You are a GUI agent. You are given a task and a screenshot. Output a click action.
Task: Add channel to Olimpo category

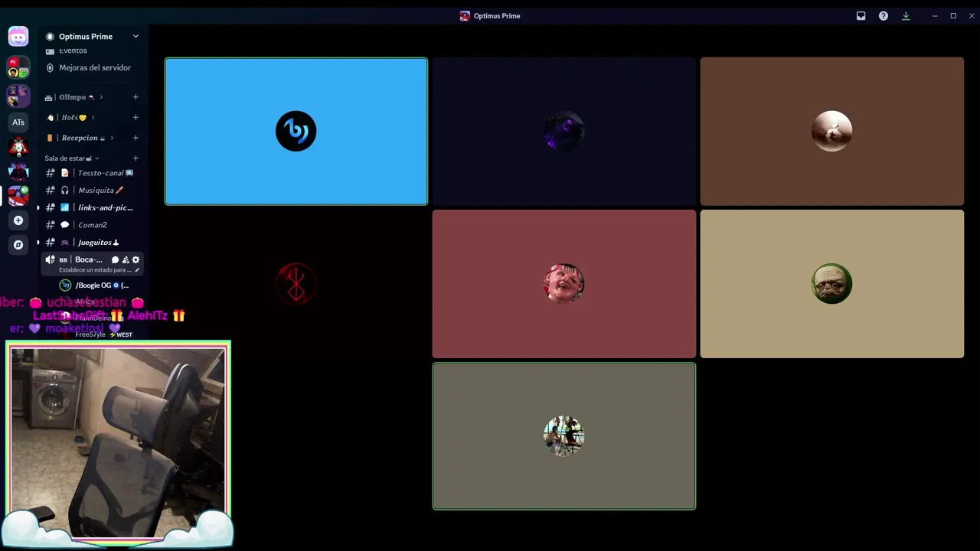point(136,97)
